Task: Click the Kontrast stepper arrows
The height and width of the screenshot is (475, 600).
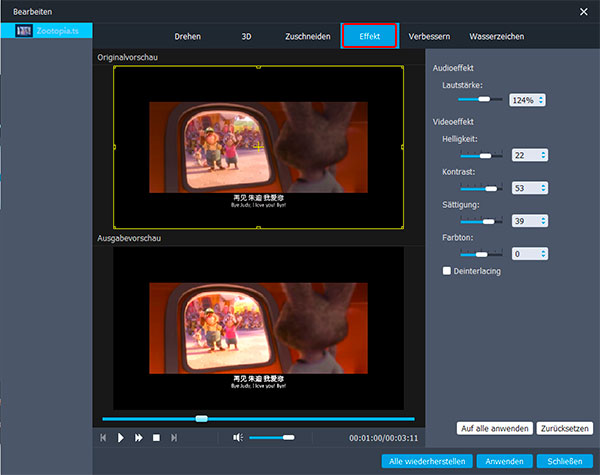Action: click(543, 188)
